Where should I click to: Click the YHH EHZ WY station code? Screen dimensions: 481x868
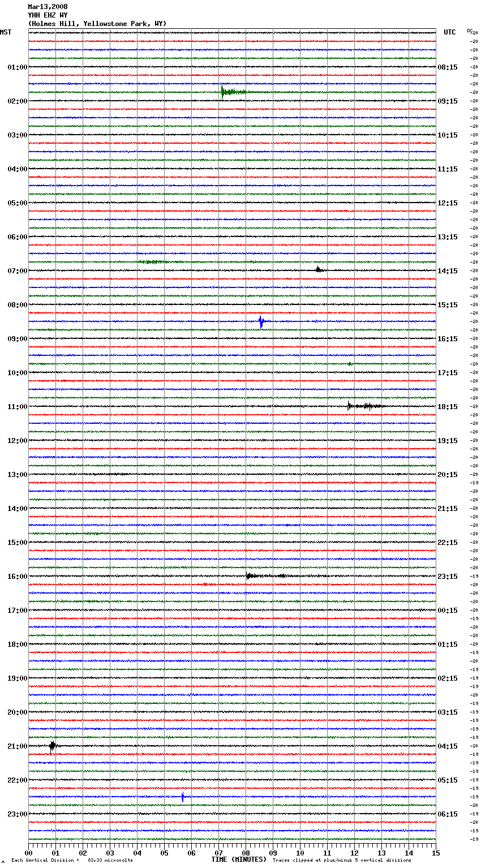pyautogui.click(x=48, y=15)
